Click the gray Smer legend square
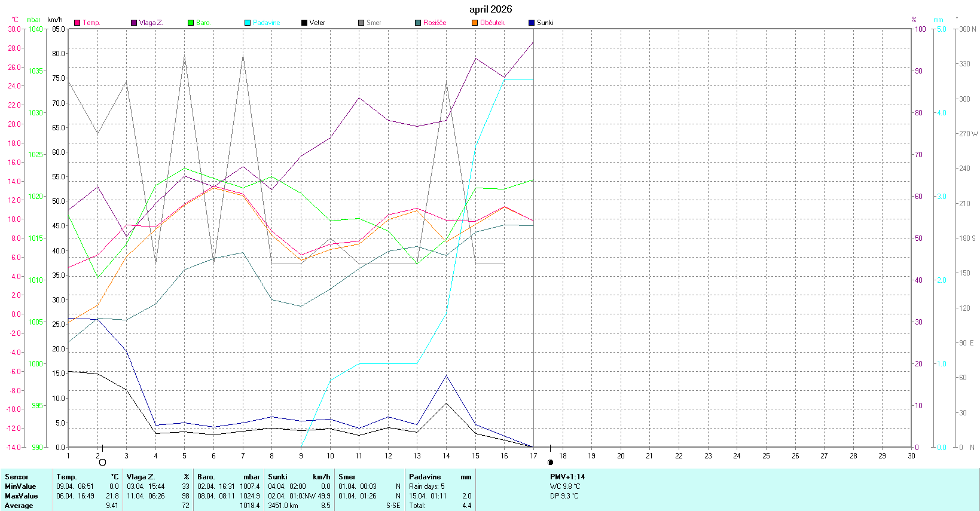The width and height of the screenshot is (980, 511). 361,23
